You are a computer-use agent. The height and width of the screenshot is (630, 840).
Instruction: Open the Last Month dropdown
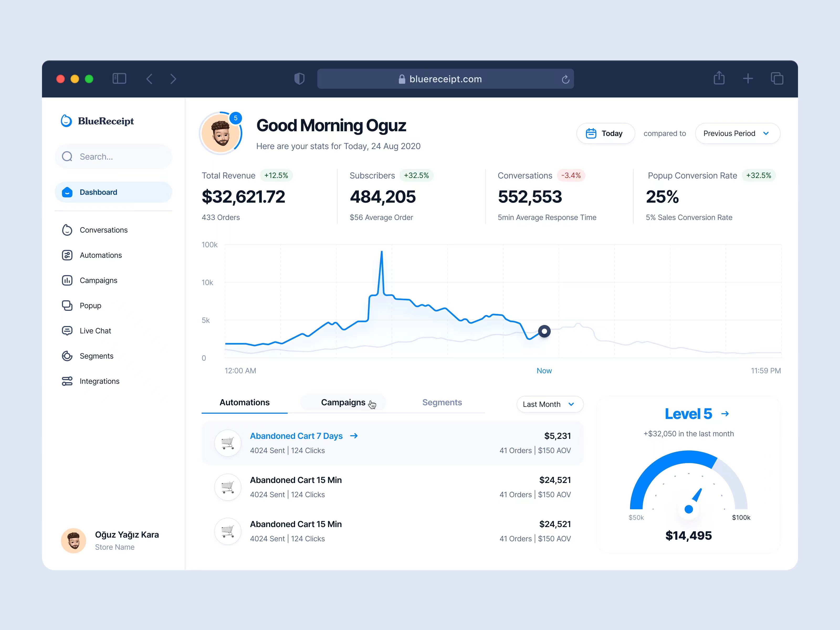tap(549, 405)
